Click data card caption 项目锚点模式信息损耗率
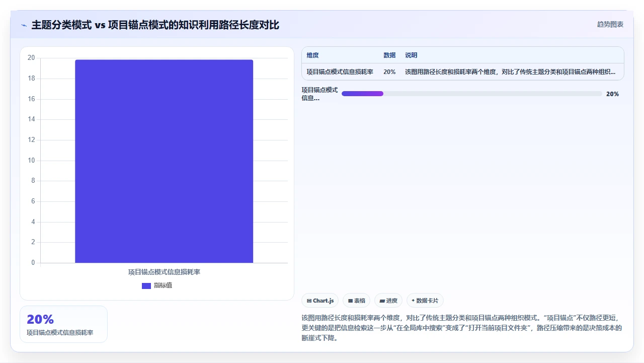 coord(60,333)
